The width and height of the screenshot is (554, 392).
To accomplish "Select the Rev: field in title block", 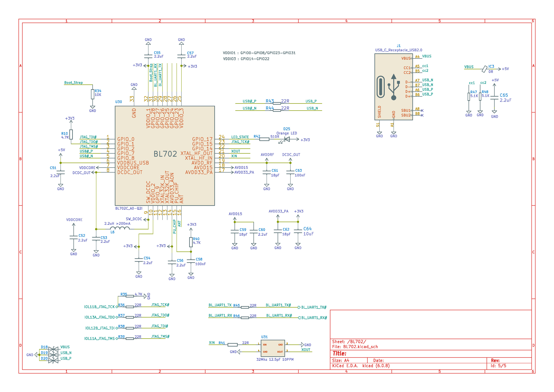I will pyautogui.click(x=495, y=360).
